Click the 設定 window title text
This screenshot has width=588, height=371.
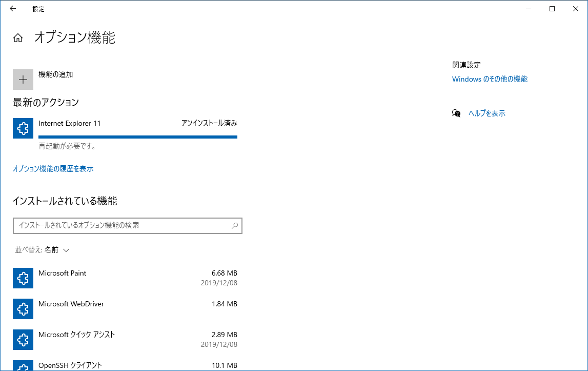point(38,9)
